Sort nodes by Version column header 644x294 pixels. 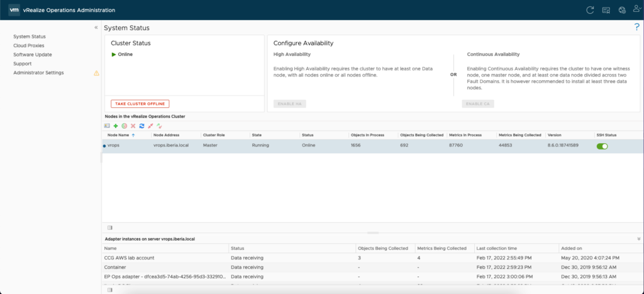tap(555, 135)
